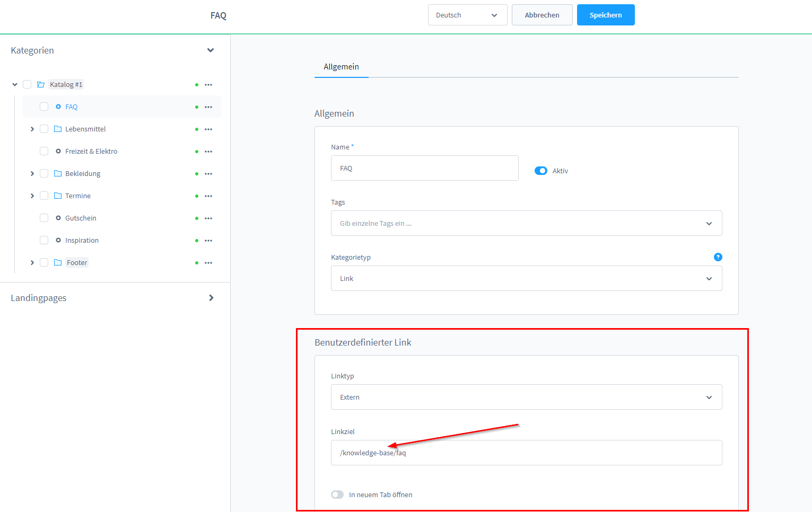Click the Footer folder icon

pyautogui.click(x=58, y=262)
